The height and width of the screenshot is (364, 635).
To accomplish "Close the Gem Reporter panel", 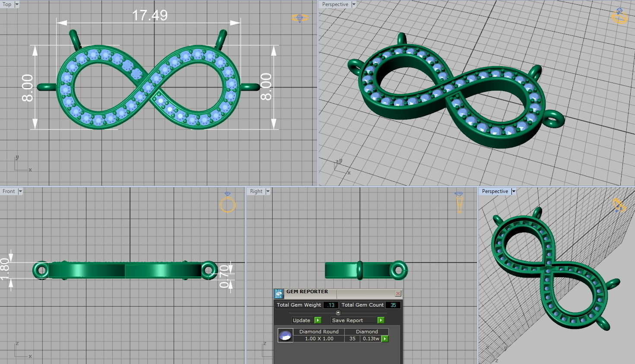I will pyautogui.click(x=398, y=294).
